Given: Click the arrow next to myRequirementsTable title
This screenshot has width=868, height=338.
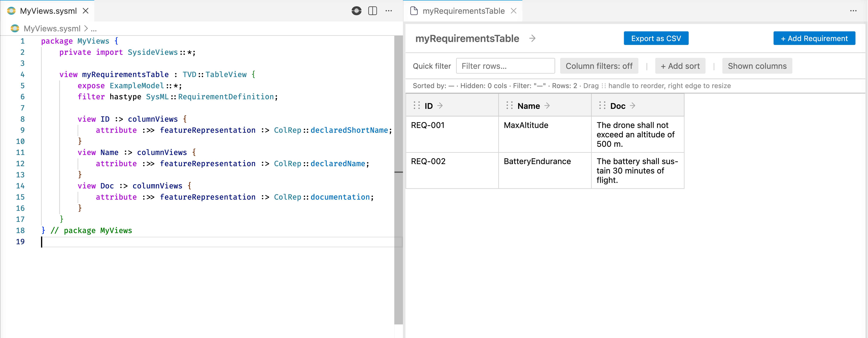Looking at the screenshot, I should [x=532, y=39].
